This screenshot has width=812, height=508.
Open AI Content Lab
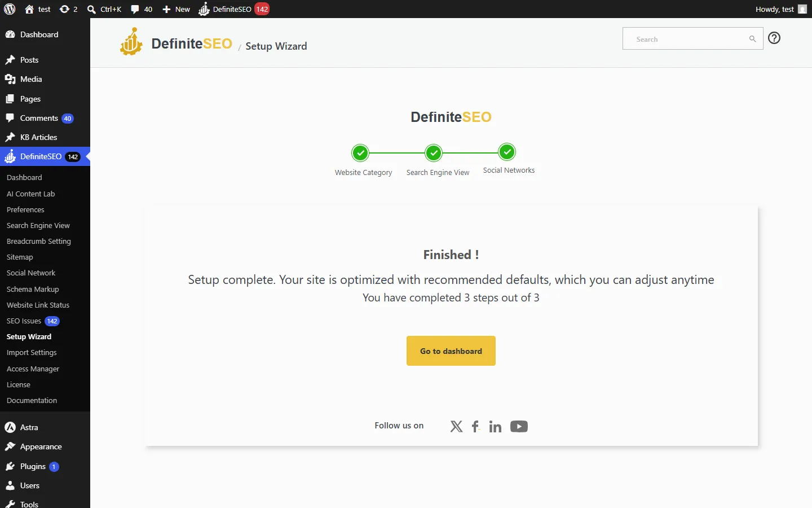(30, 194)
